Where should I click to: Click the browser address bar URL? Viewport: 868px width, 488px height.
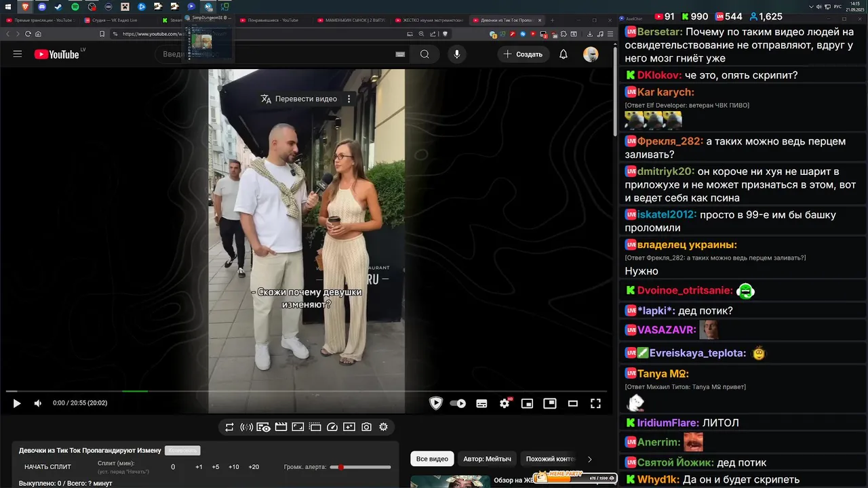coord(154,34)
